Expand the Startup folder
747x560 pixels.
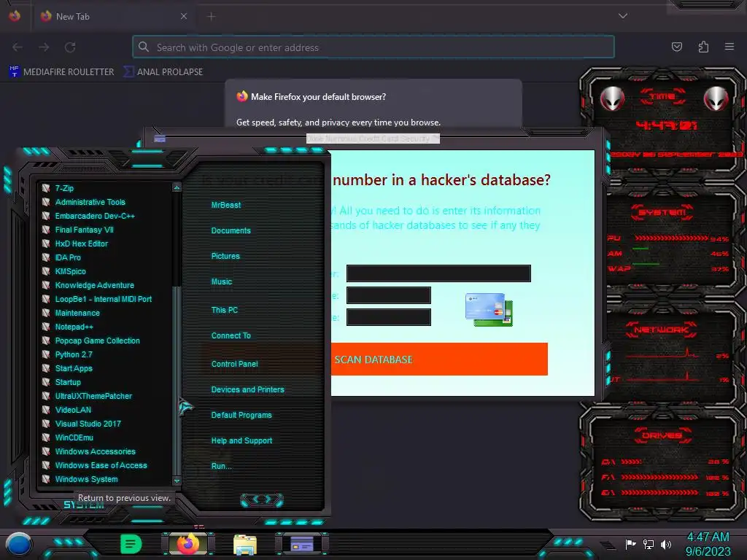pos(68,381)
